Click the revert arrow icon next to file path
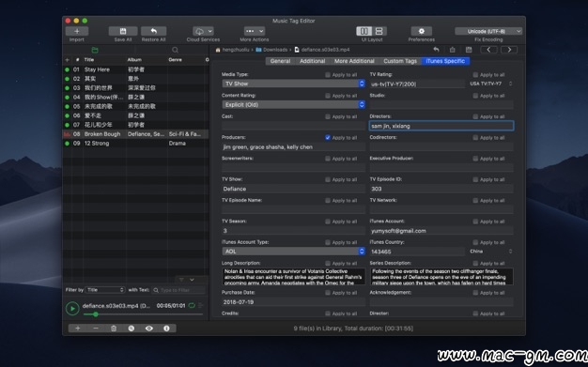 436,50
